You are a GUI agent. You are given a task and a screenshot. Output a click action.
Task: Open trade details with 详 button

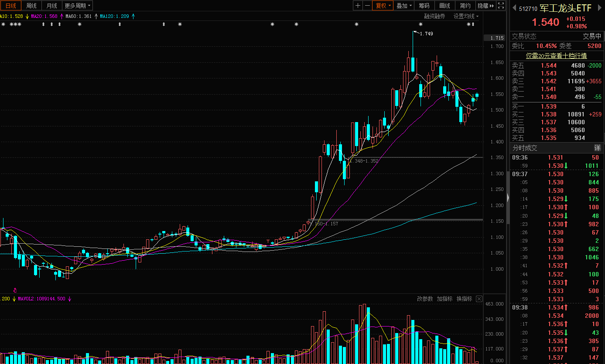point(597,148)
